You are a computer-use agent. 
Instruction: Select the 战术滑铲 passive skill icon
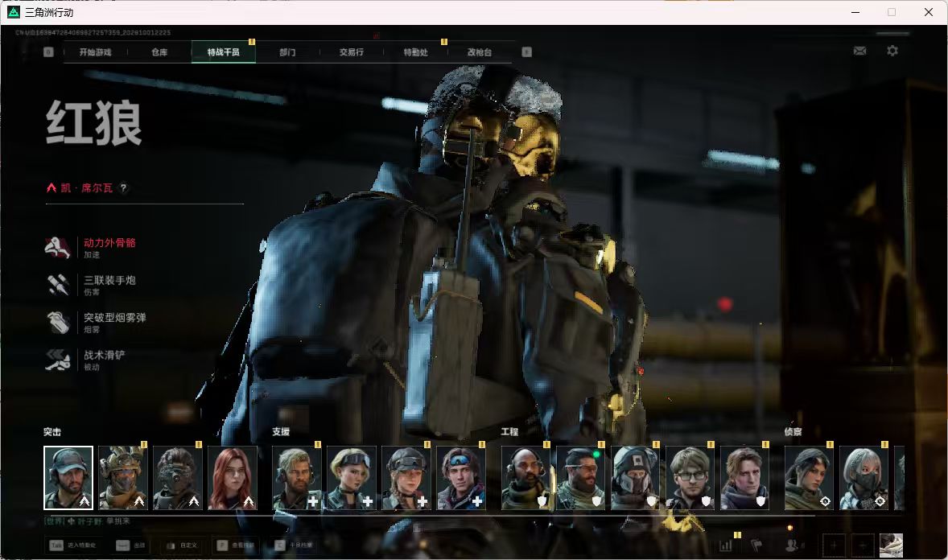pos(58,360)
